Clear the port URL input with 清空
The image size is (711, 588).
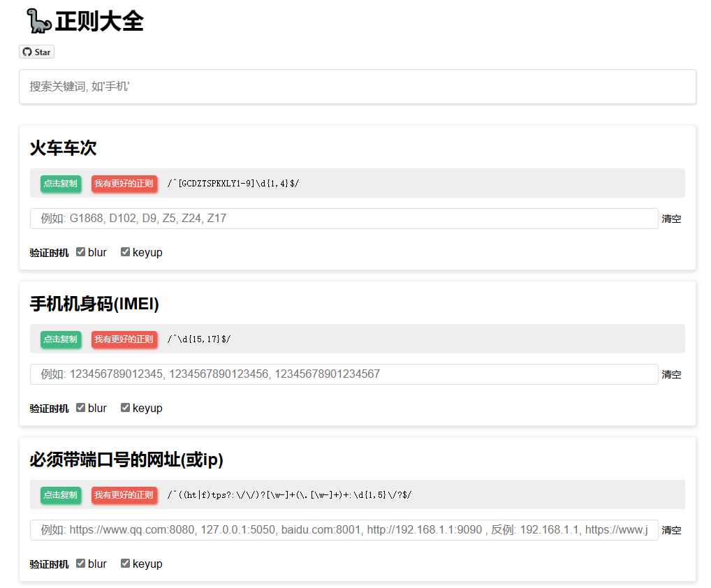click(x=671, y=530)
